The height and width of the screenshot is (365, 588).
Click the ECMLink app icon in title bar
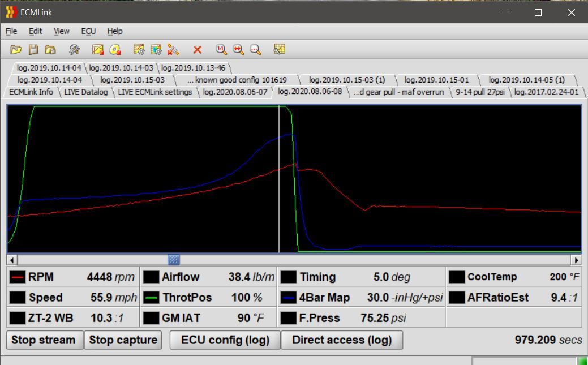11,12
